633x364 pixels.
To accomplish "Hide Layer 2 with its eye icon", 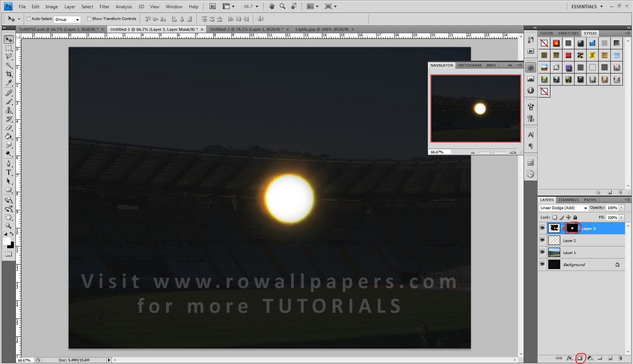I will (542, 240).
